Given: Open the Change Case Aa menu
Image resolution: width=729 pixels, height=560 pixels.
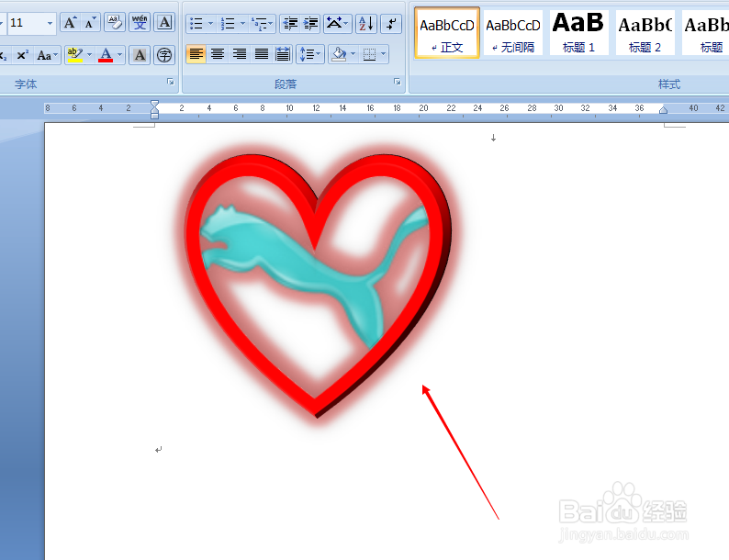Looking at the screenshot, I should tap(48, 55).
